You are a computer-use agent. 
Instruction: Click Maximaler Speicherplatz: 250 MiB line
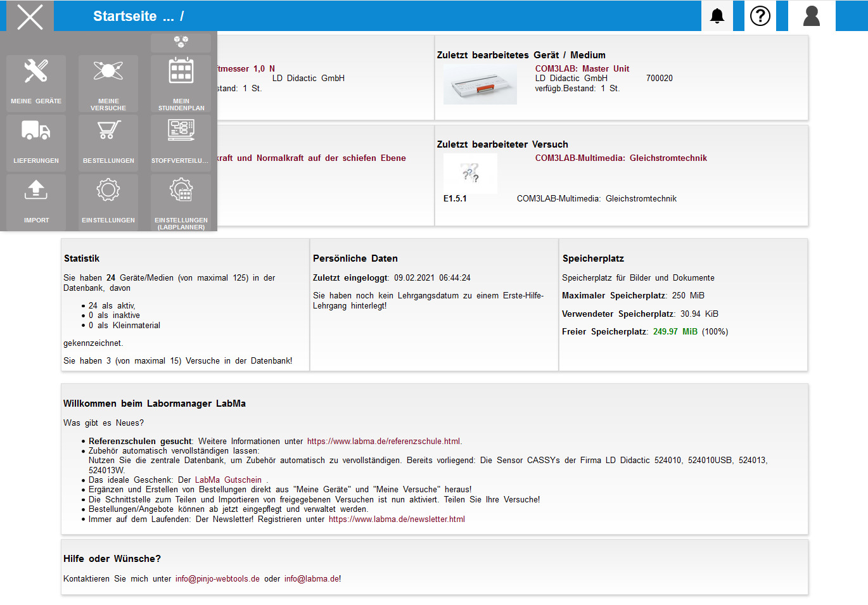point(633,296)
